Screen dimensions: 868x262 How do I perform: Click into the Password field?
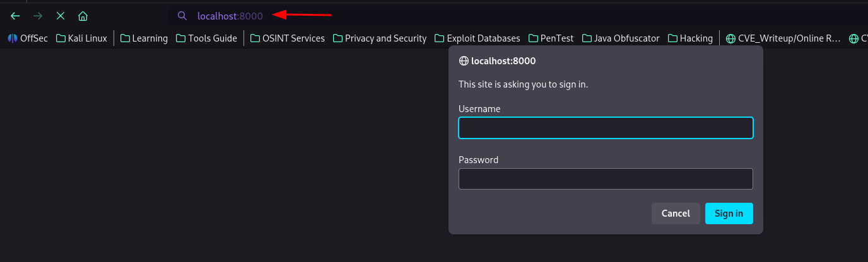(606, 179)
